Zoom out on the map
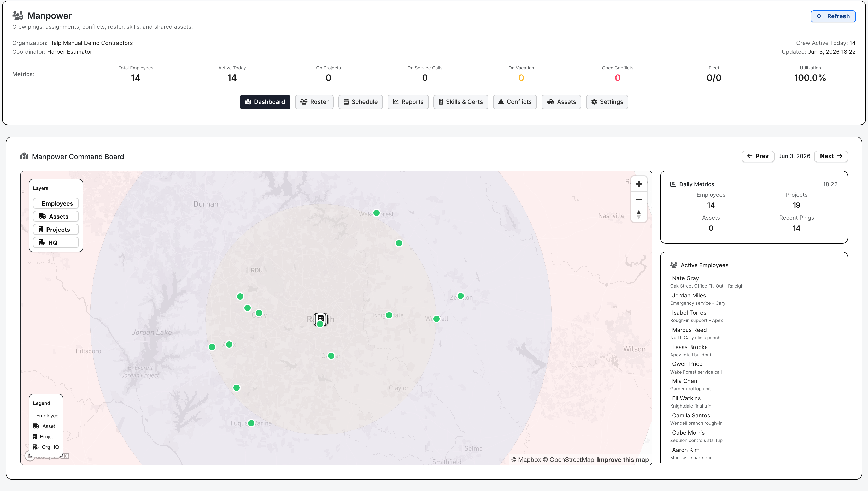The image size is (868, 491). (x=638, y=199)
